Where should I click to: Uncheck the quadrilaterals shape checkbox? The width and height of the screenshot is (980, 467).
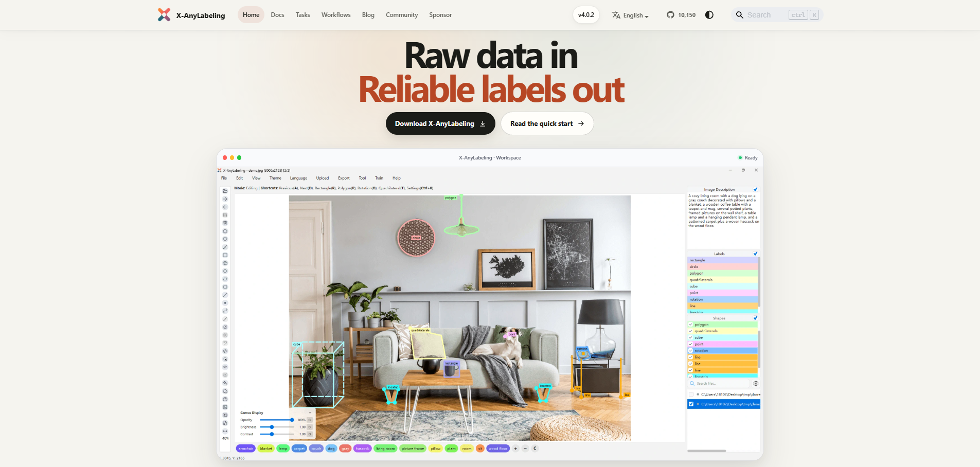(690, 331)
